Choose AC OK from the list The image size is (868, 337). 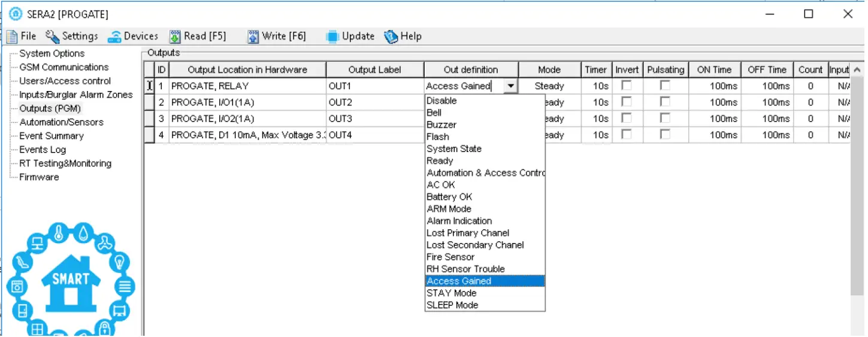click(x=485, y=184)
